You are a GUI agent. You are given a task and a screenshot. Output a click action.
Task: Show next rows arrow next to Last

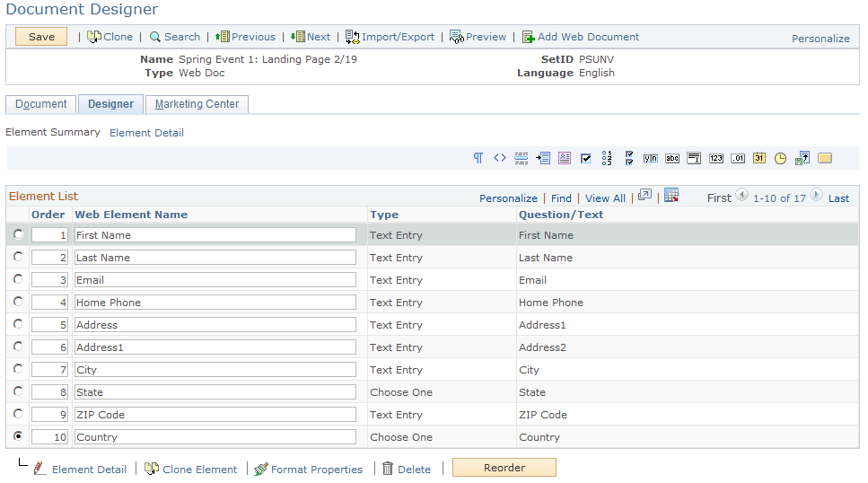coord(816,195)
